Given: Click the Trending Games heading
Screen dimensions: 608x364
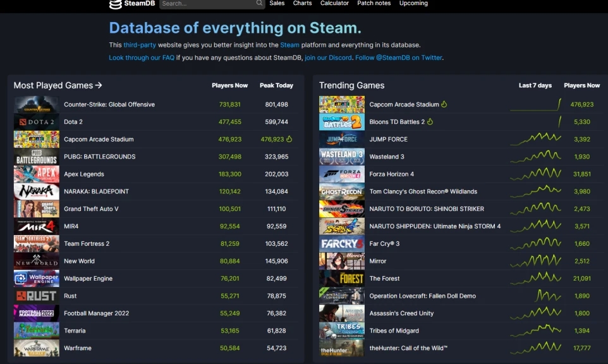Looking at the screenshot, I should [351, 85].
